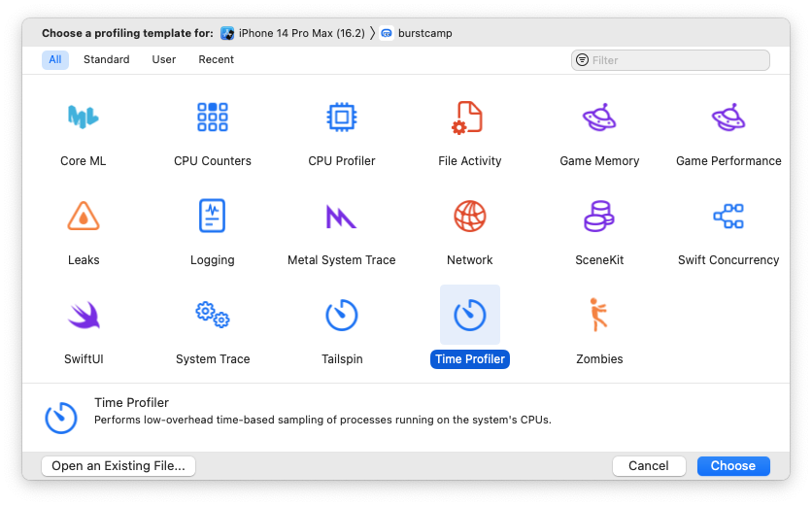Click the Zombies label
The image size is (812, 506).
tap(599, 359)
